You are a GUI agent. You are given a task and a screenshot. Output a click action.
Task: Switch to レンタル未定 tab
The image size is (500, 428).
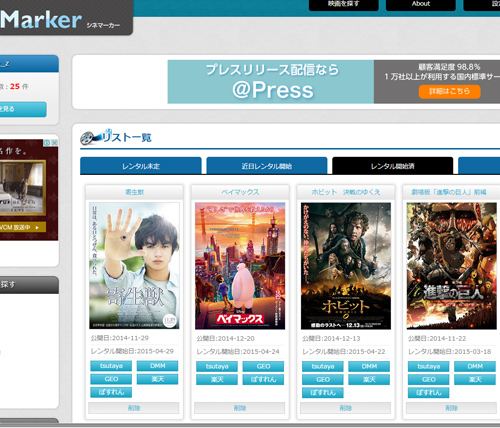tap(141, 166)
